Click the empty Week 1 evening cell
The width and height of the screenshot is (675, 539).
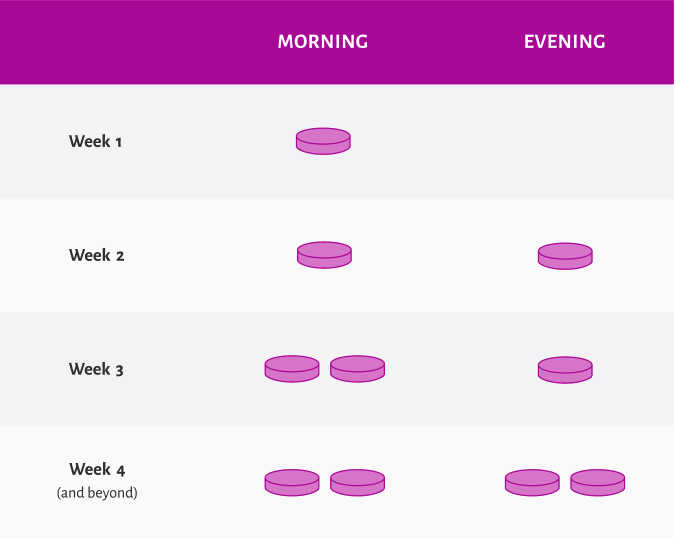(x=565, y=141)
